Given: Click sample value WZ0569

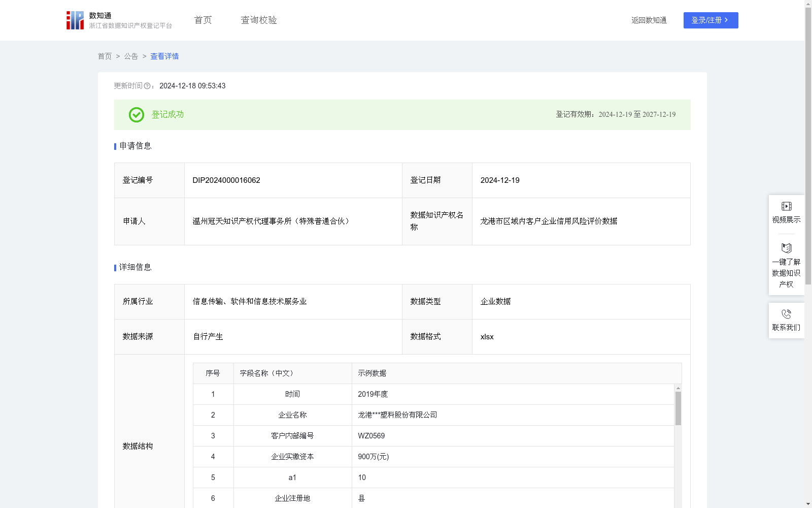Looking at the screenshot, I should [x=371, y=436].
